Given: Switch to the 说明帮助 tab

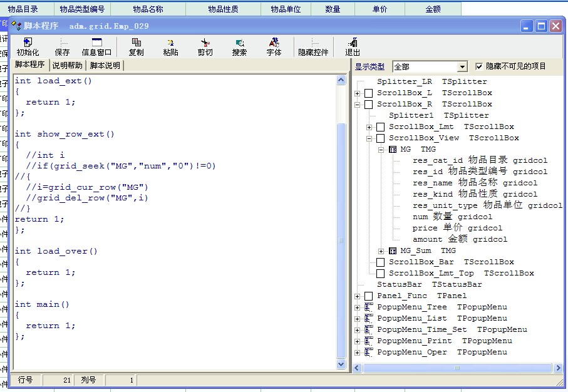Looking at the screenshot, I should (x=67, y=65).
